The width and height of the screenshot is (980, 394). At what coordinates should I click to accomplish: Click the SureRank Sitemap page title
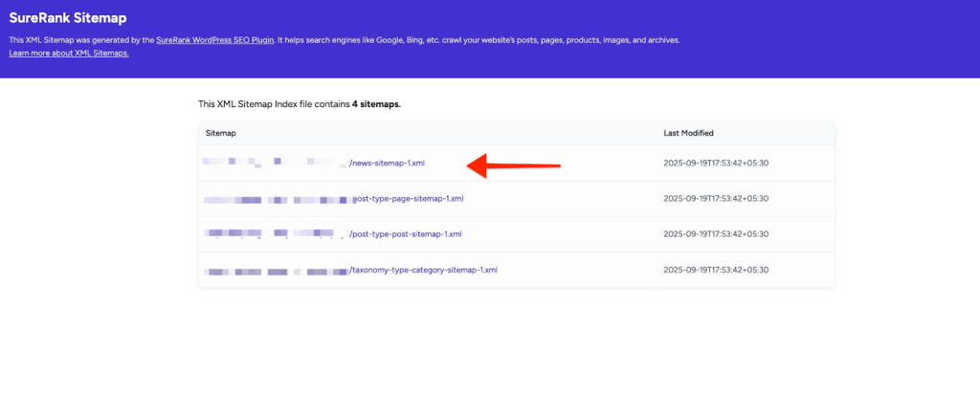click(68, 18)
